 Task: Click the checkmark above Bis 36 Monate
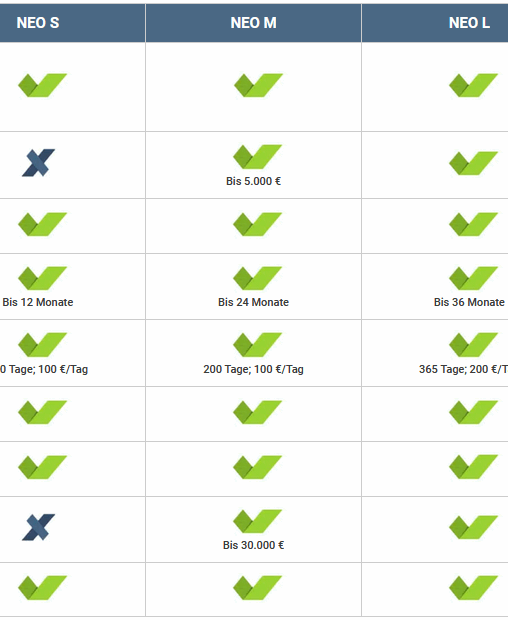pos(473,278)
